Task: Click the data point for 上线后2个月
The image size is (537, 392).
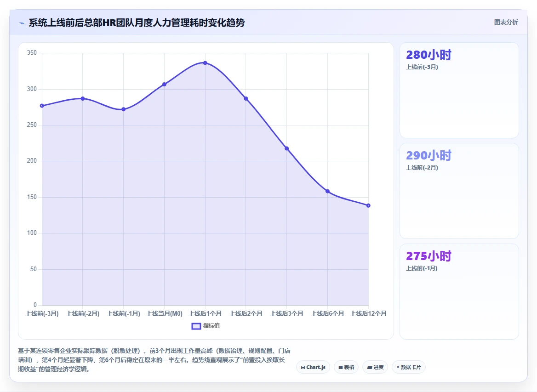Action: pyautogui.click(x=246, y=99)
